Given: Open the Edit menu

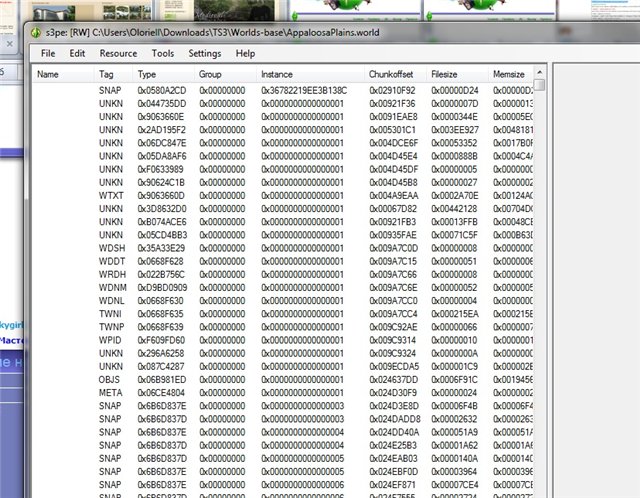Looking at the screenshot, I should (77, 53).
